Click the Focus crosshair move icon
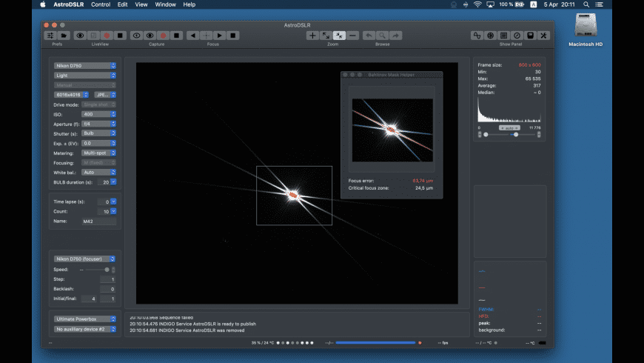The image size is (644, 363). coord(207,36)
